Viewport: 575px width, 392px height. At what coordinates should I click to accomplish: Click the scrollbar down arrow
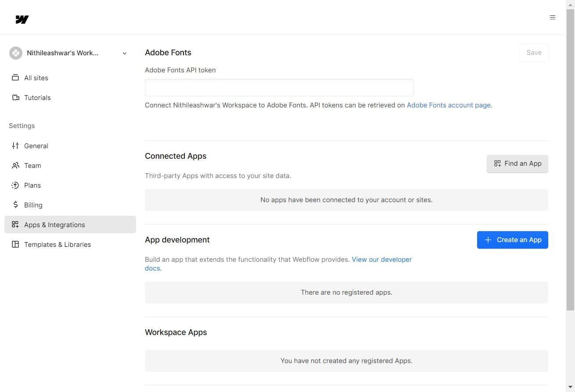pos(570,387)
